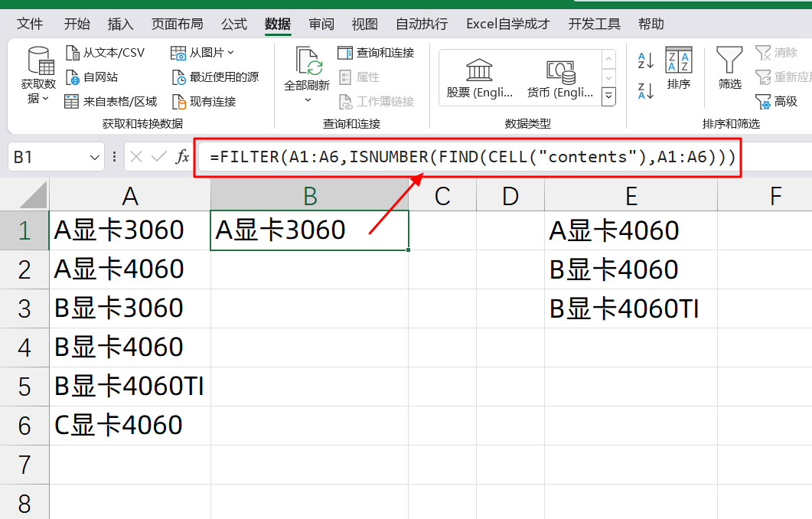The height and width of the screenshot is (519, 812).
Task: Sort ascending A to Z
Action: point(646,61)
